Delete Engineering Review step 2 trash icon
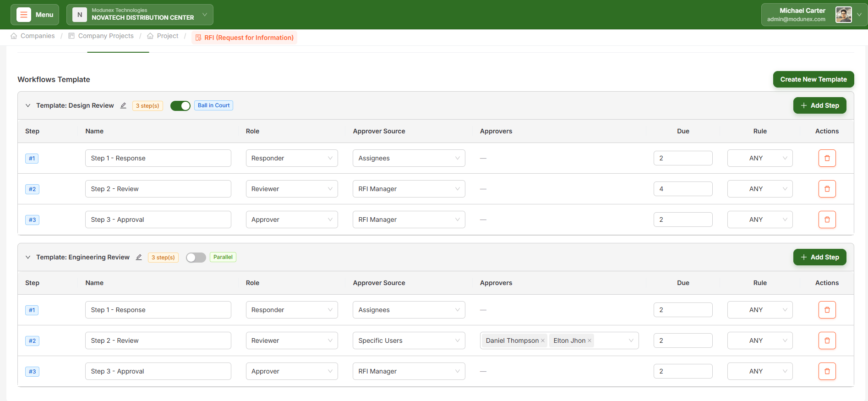 point(827,341)
